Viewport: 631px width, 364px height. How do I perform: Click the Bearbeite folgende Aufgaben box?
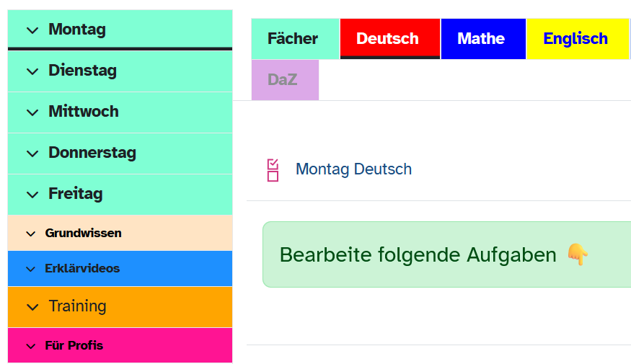pyautogui.click(x=433, y=254)
